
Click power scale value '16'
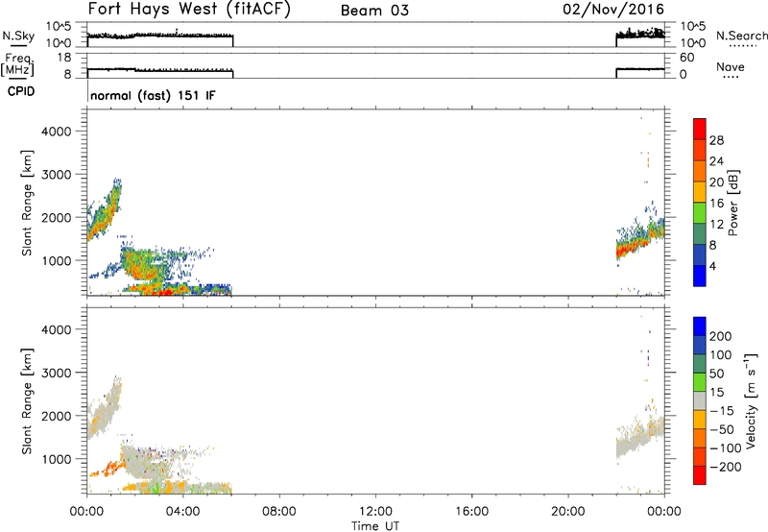pyautogui.click(x=716, y=204)
